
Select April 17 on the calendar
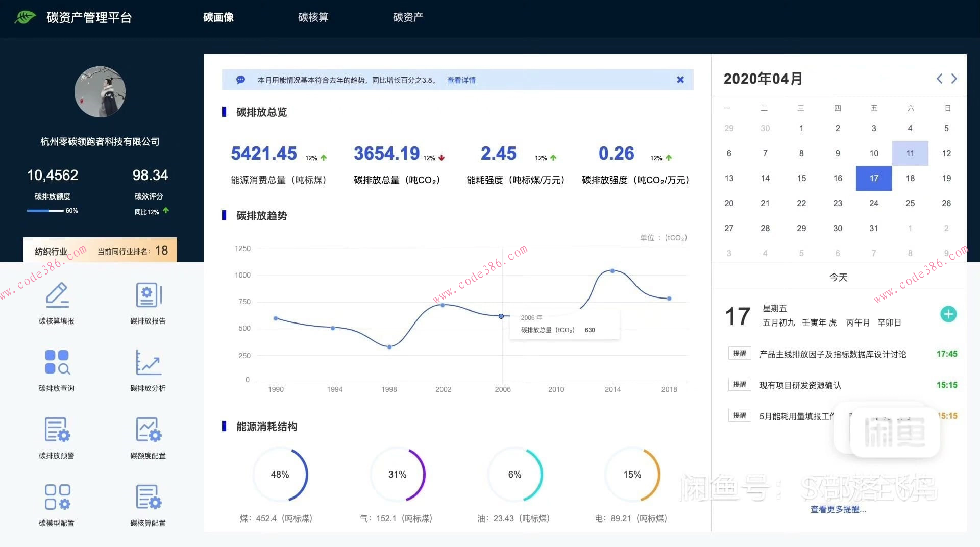pyautogui.click(x=874, y=178)
